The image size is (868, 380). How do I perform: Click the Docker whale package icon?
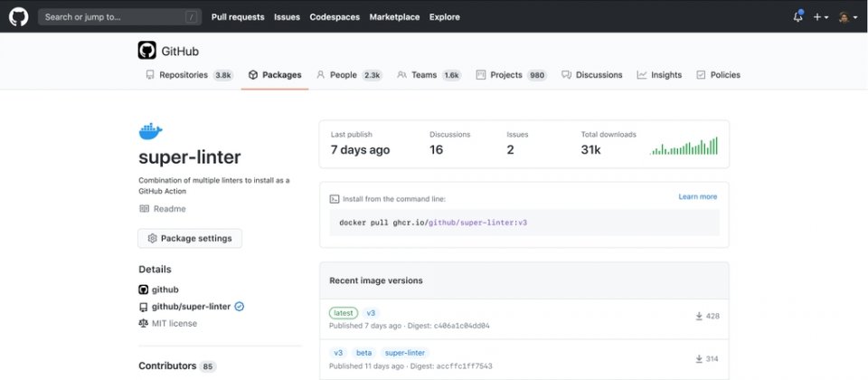[x=151, y=131]
